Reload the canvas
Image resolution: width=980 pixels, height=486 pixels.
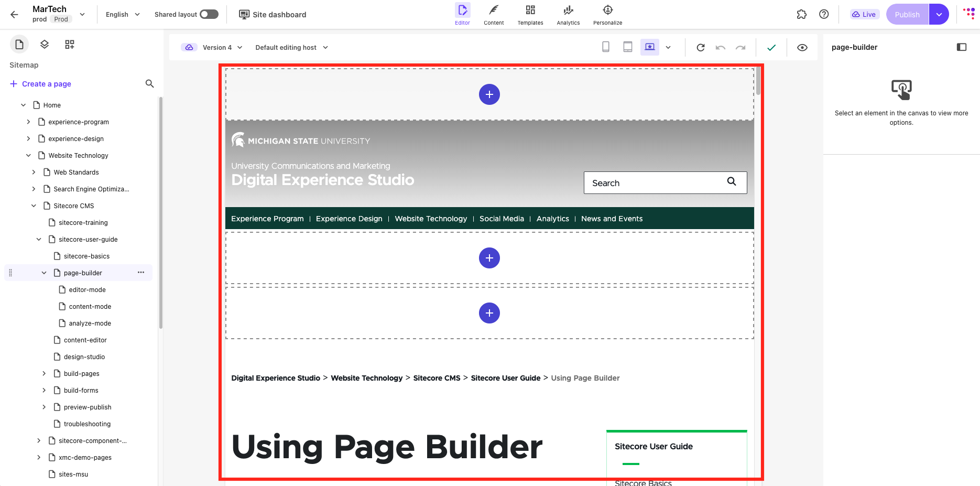click(701, 48)
